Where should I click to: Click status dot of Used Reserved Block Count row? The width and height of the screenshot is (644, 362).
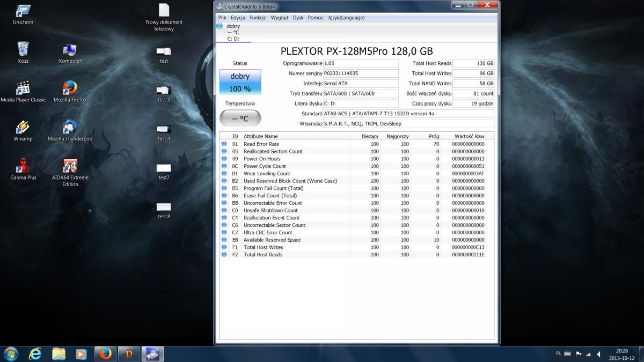pyautogui.click(x=224, y=181)
